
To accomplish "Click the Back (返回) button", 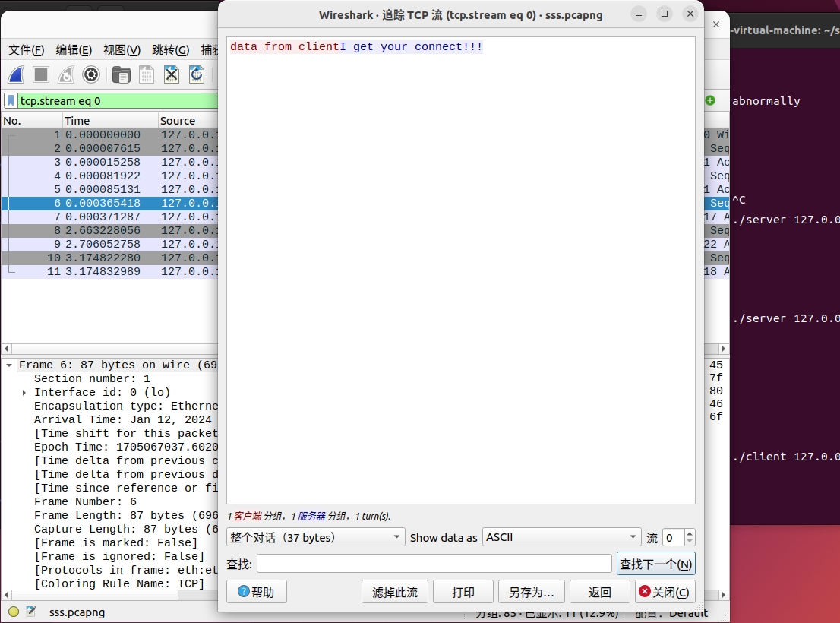I will coord(599,592).
